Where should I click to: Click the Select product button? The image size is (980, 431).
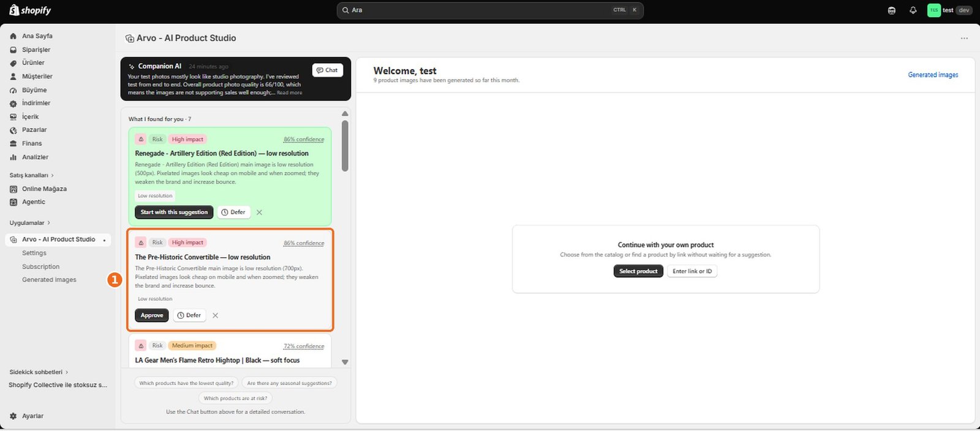tap(638, 271)
